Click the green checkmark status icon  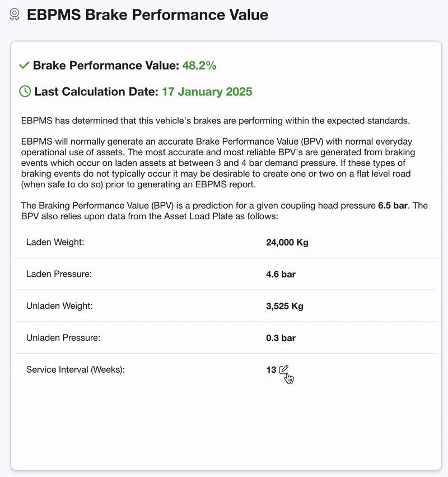click(x=24, y=66)
